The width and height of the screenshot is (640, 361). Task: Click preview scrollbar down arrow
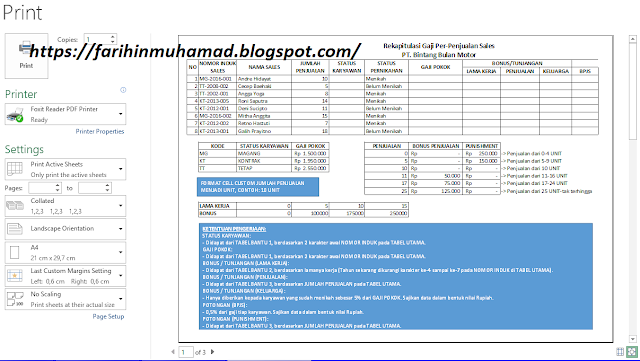633,339
